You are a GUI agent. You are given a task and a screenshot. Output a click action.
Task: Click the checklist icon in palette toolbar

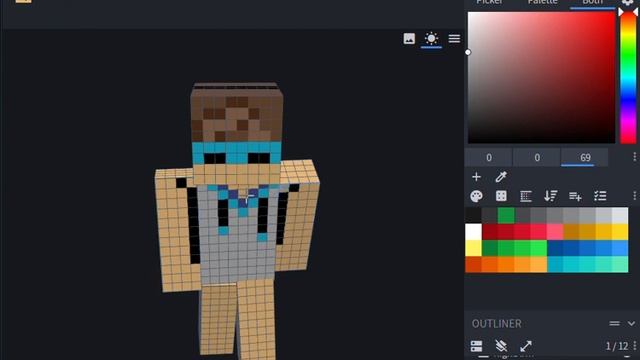pos(600,196)
